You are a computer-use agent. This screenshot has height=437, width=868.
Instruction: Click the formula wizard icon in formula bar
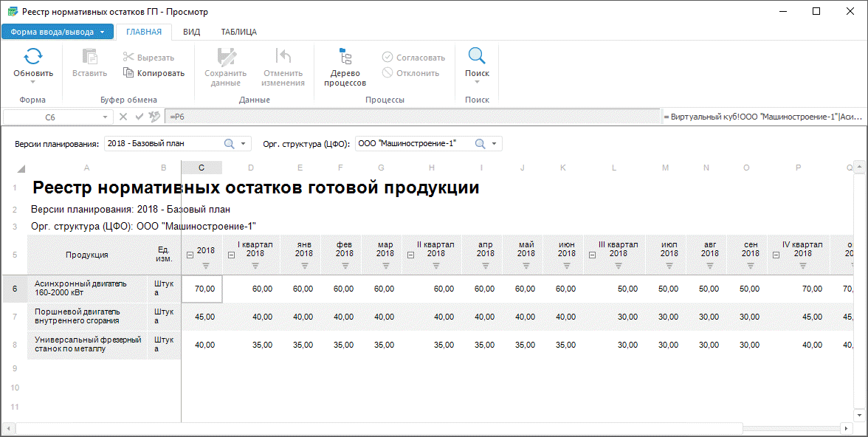click(154, 117)
